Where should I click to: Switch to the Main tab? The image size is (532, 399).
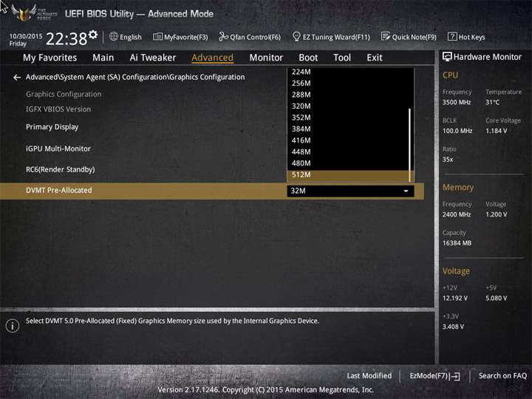pyautogui.click(x=103, y=58)
